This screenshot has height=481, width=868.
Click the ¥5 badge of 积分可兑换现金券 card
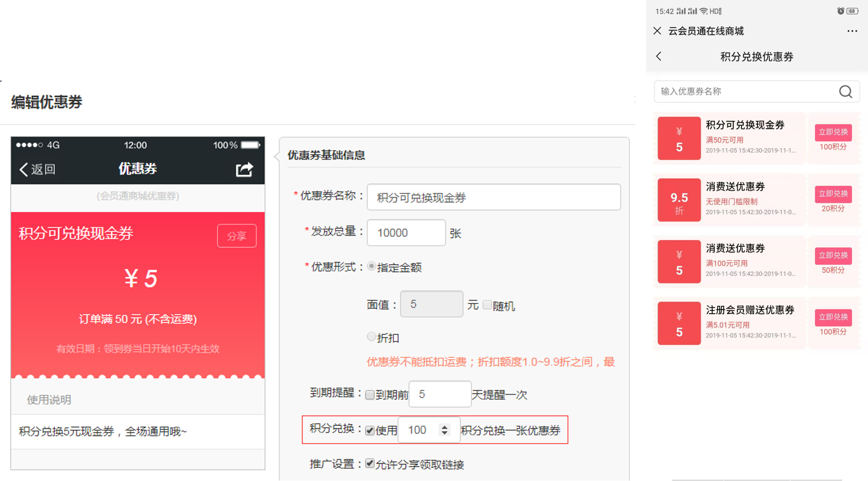click(679, 138)
